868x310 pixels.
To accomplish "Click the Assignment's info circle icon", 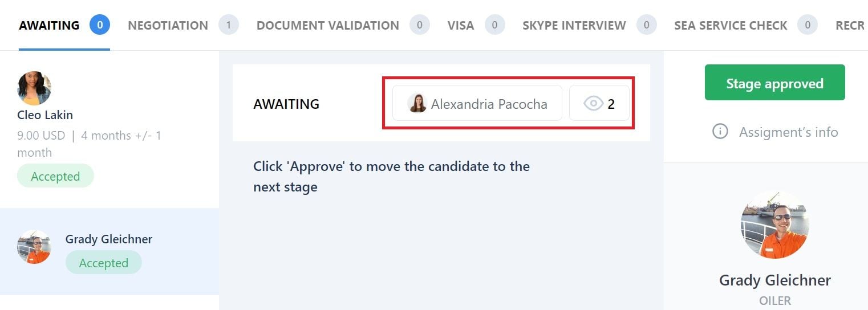I will click(x=720, y=132).
